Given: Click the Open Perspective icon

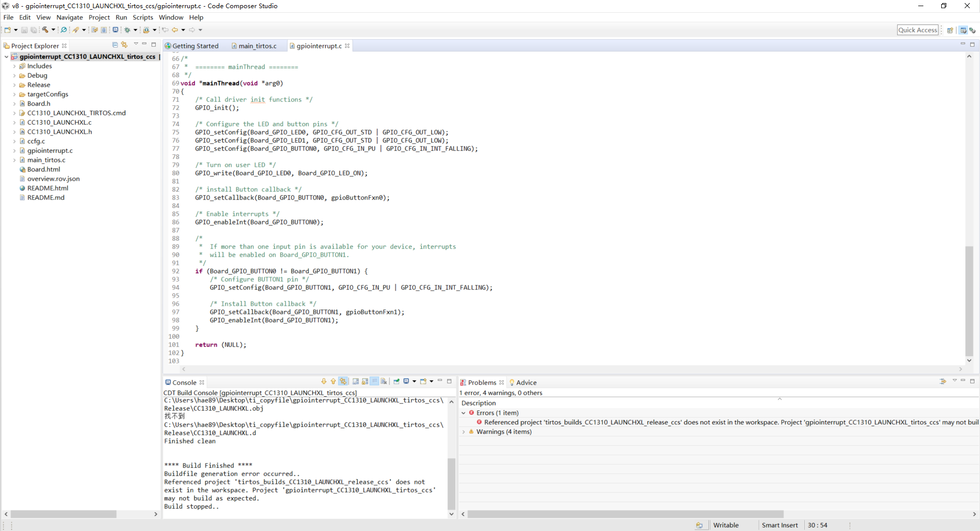Looking at the screenshot, I should point(950,30).
